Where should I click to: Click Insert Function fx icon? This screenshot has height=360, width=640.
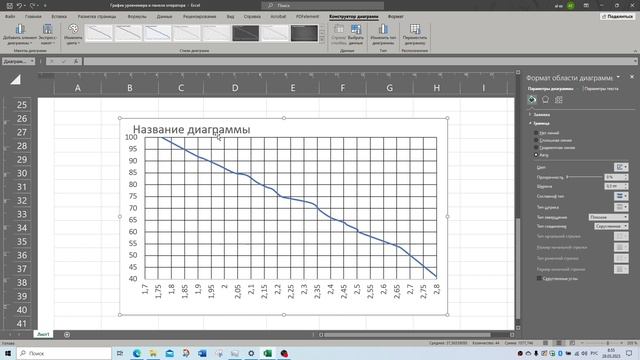[76, 61]
